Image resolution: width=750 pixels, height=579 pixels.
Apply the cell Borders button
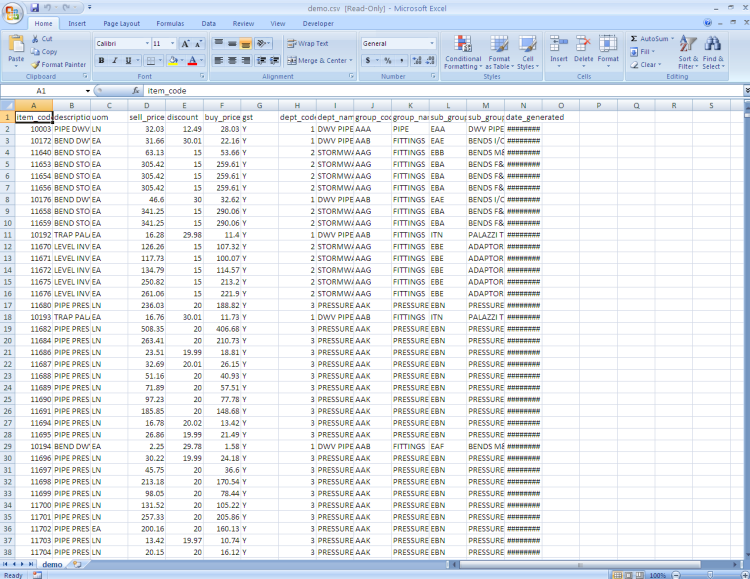click(151, 61)
